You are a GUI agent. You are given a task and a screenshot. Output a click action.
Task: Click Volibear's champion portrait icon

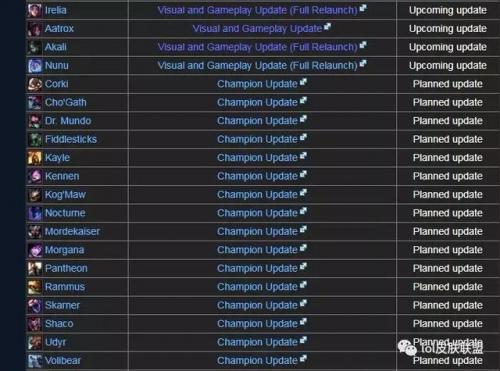click(x=35, y=361)
